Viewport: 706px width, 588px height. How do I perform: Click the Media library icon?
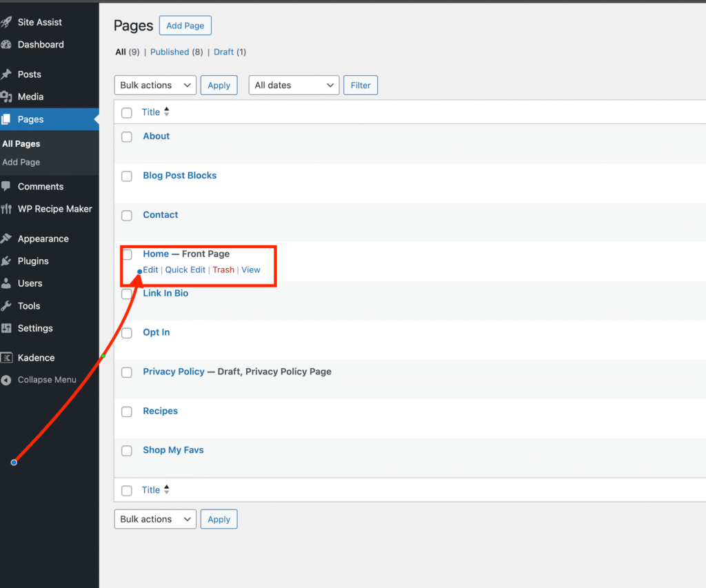pyautogui.click(x=6, y=97)
